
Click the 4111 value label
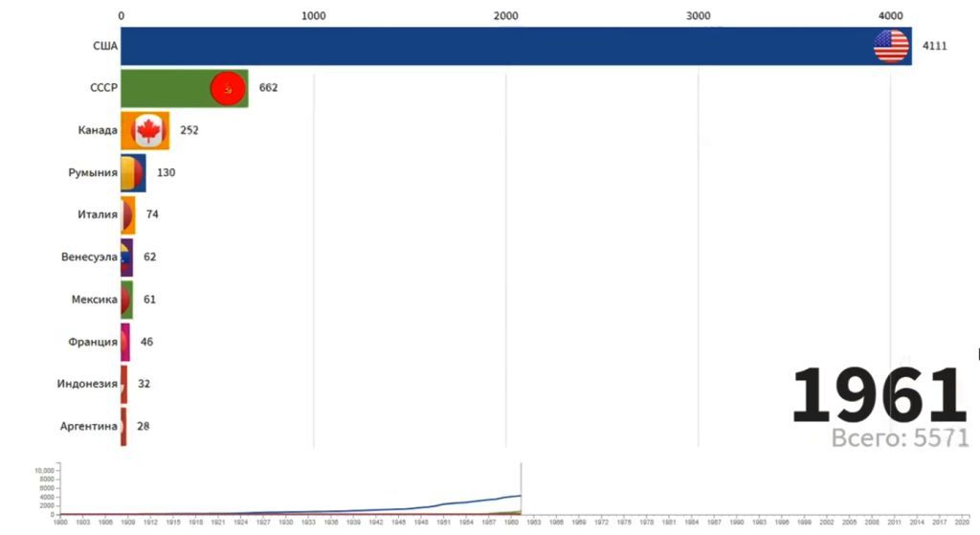934,46
